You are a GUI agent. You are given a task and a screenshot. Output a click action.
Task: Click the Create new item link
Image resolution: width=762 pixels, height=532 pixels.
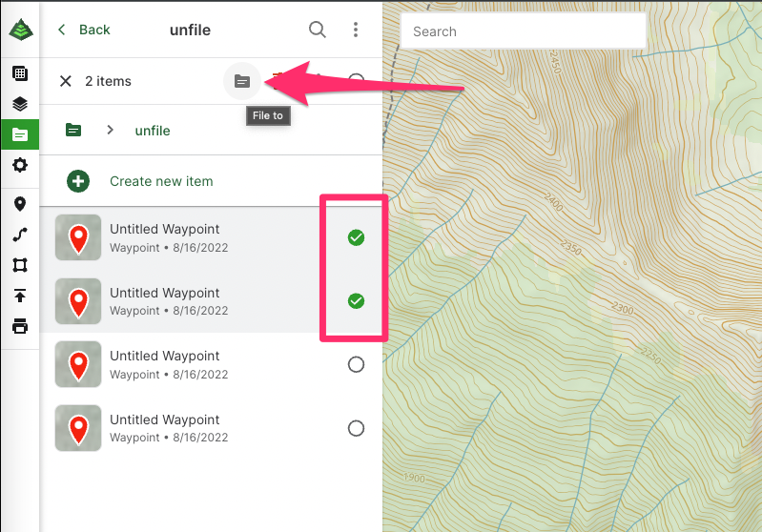[x=161, y=181]
